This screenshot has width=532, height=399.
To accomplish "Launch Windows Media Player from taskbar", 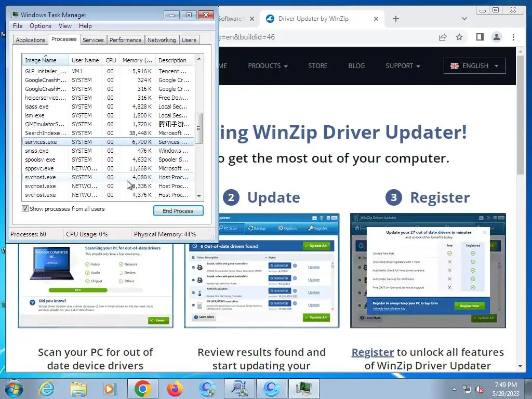I will [109, 389].
